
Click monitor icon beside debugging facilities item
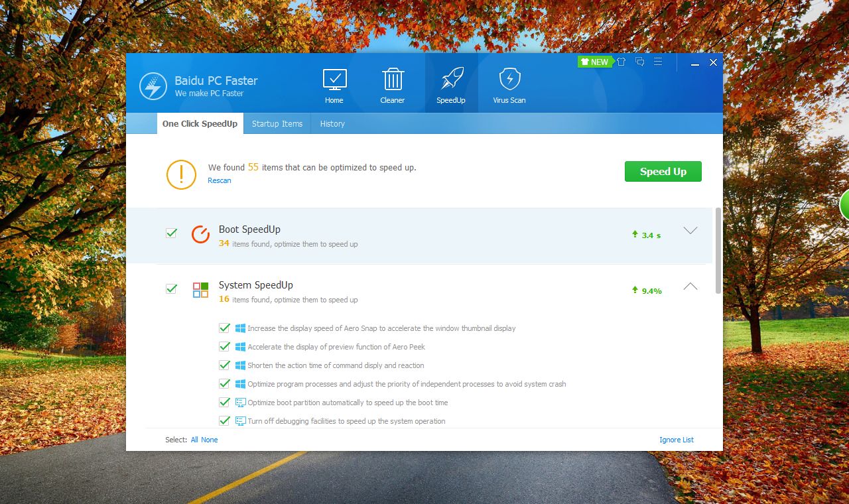pos(240,421)
